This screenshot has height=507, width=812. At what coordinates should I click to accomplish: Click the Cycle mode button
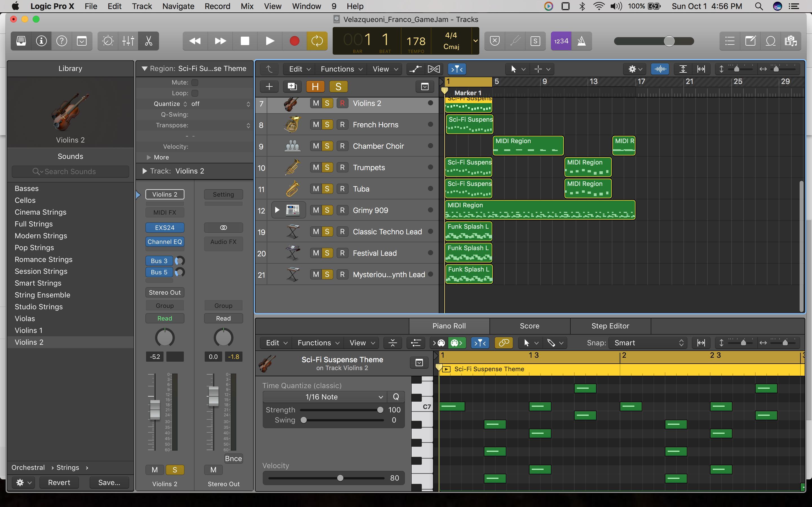(317, 41)
